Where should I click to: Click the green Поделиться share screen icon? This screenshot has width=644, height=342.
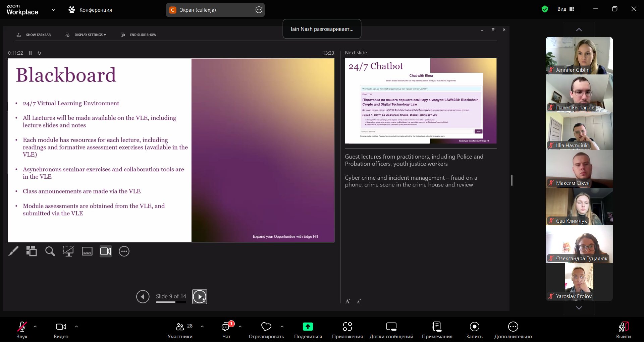(308, 327)
